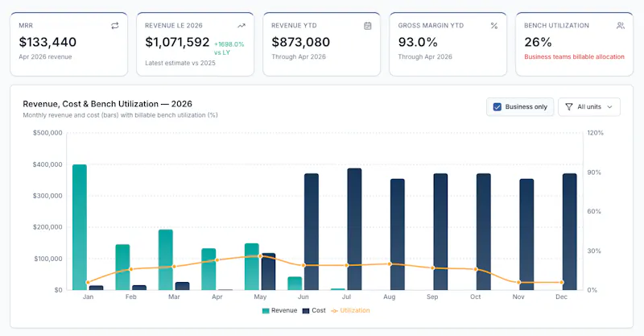
Task: Click the Business teams billable allocation text
Action: [574, 56]
